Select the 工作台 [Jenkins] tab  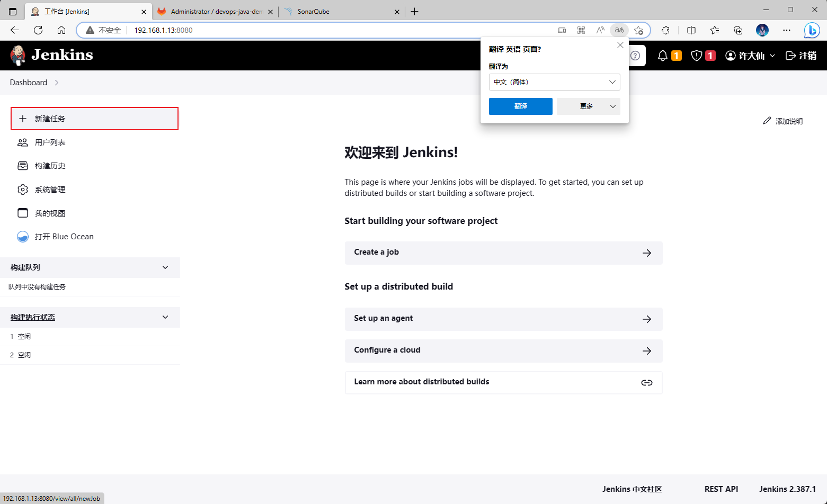click(x=88, y=12)
